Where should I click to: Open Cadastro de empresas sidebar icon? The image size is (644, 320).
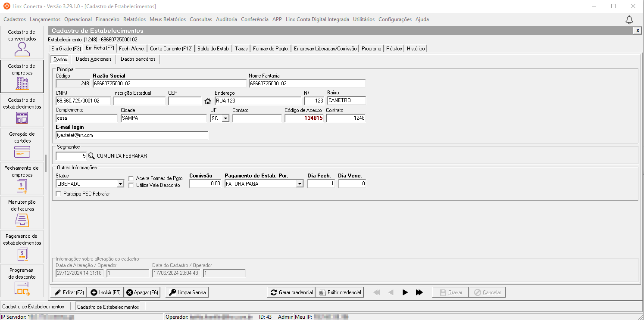[22, 76]
